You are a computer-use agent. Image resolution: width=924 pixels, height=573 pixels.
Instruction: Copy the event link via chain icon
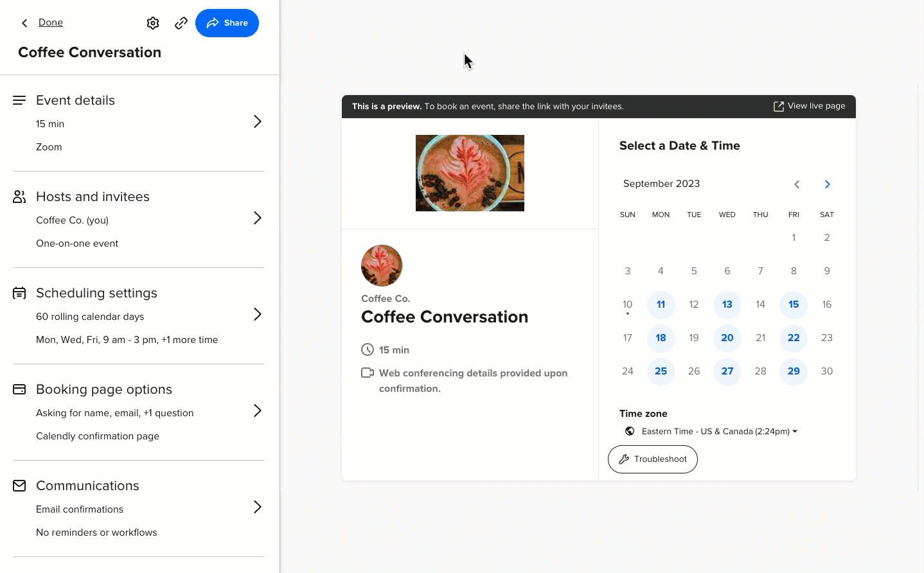coord(181,23)
